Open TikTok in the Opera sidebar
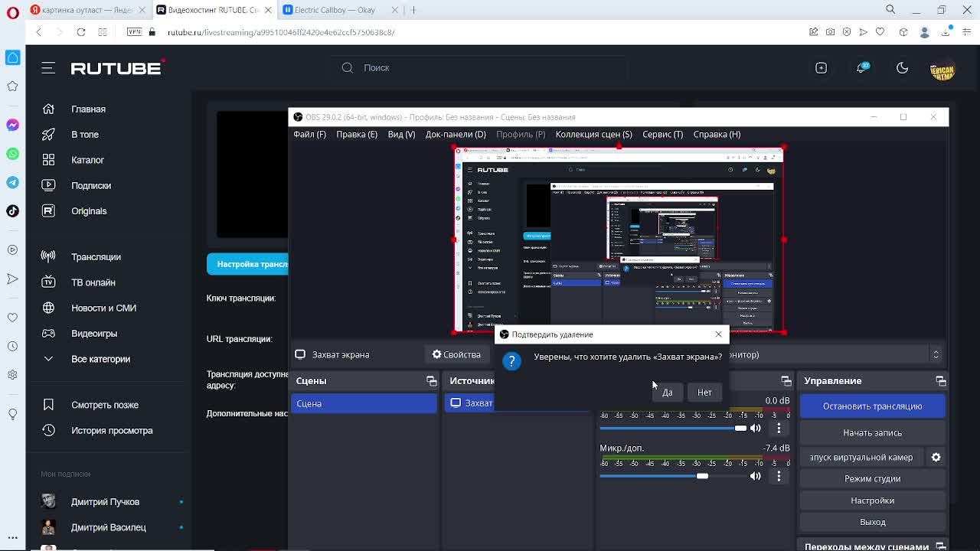 pos(12,211)
